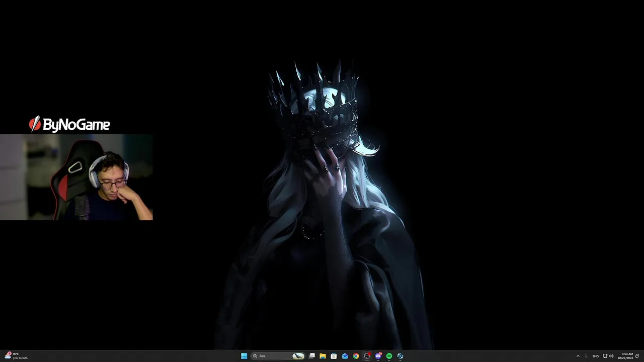Viewport: 644px width, 362px height.
Task: Open the Mail app on taskbar
Action: pos(345,356)
